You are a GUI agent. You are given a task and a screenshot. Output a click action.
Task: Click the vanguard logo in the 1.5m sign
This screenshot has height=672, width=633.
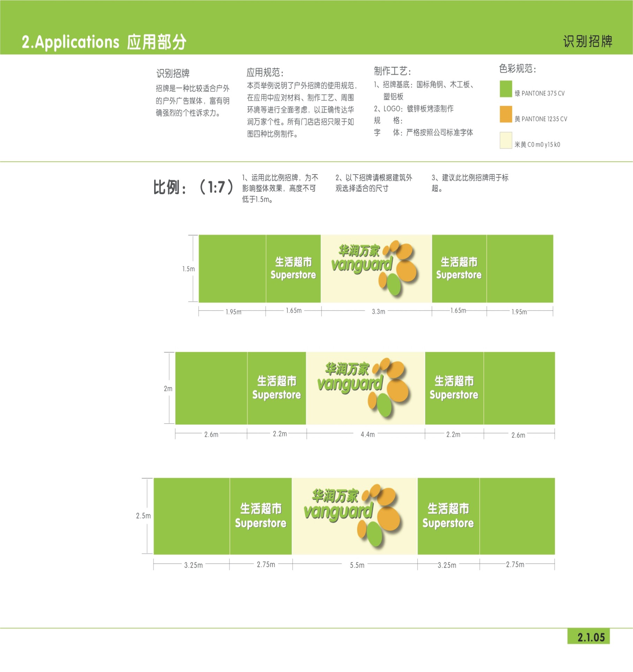pyautogui.click(x=374, y=268)
